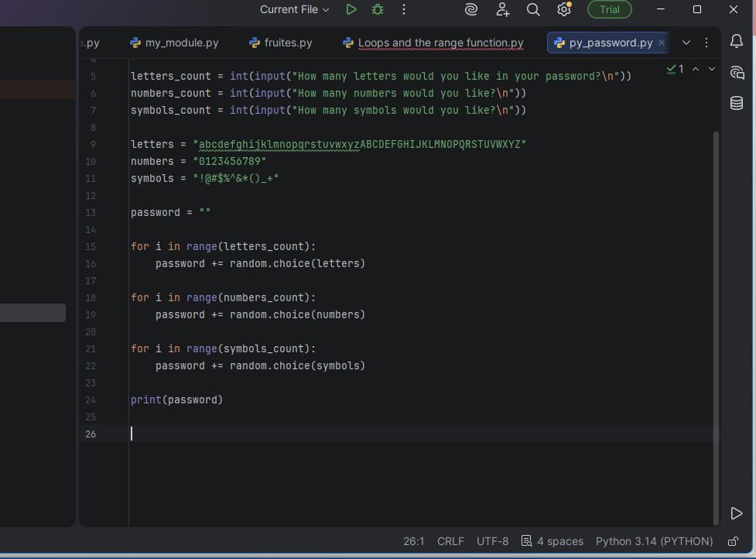Open editor tab options three-dot menu

pos(706,43)
